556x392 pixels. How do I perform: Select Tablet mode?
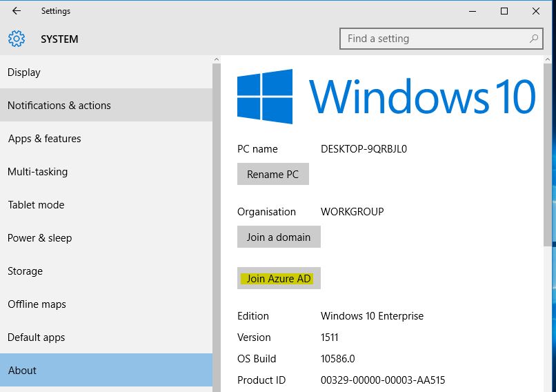106,205
